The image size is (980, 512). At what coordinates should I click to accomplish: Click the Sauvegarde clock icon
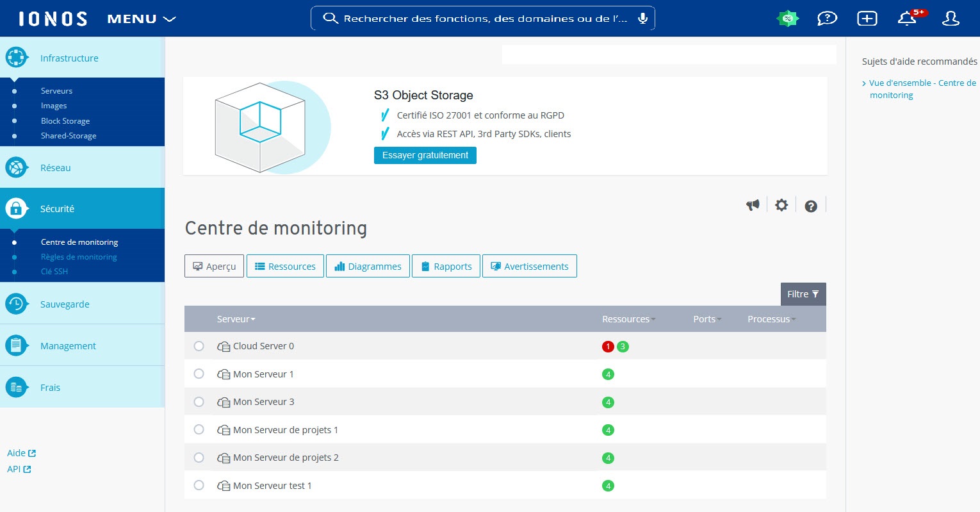[17, 304]
